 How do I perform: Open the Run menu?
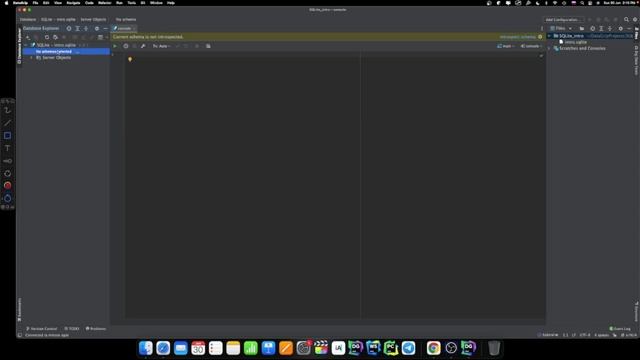pyautogui.click(x=119, y=3)
